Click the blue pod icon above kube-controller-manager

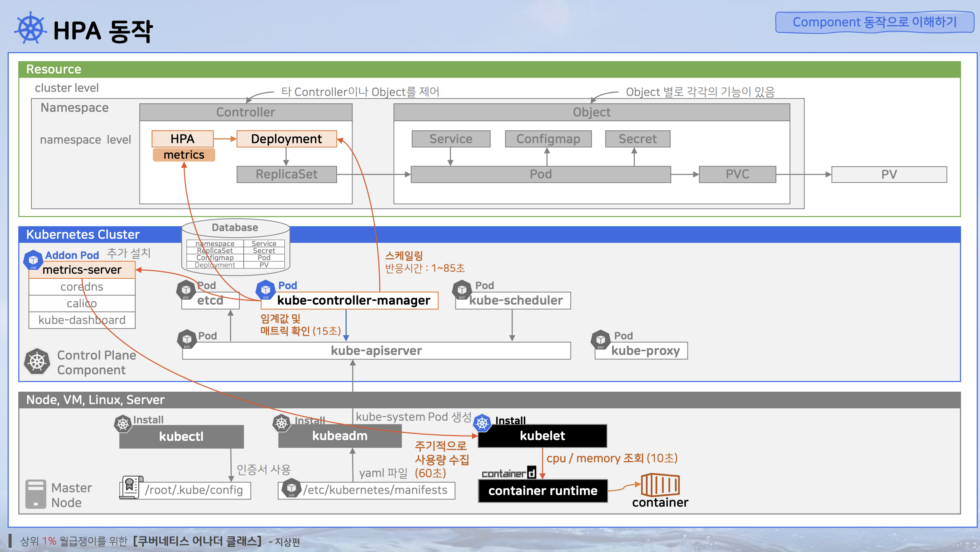(x=265, y=290)
